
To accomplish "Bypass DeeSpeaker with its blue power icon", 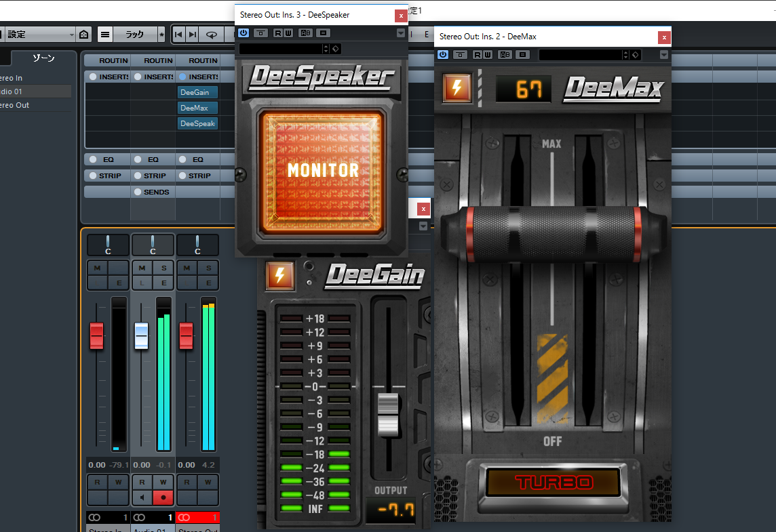I will tap(244, 33).
